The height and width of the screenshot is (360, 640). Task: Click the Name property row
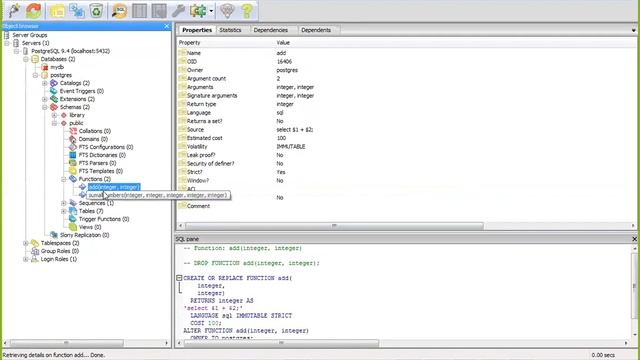click(x=406, y=53)
